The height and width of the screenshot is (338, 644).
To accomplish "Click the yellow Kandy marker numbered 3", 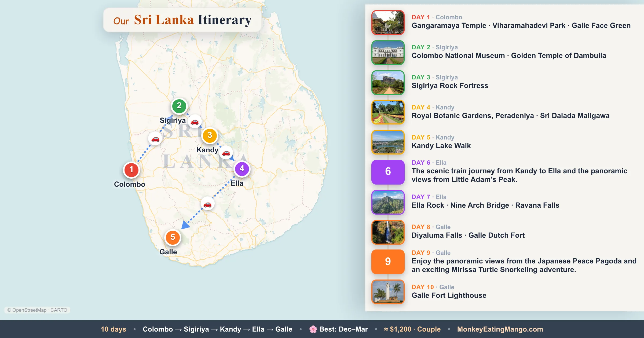I will tap(210, 135).
